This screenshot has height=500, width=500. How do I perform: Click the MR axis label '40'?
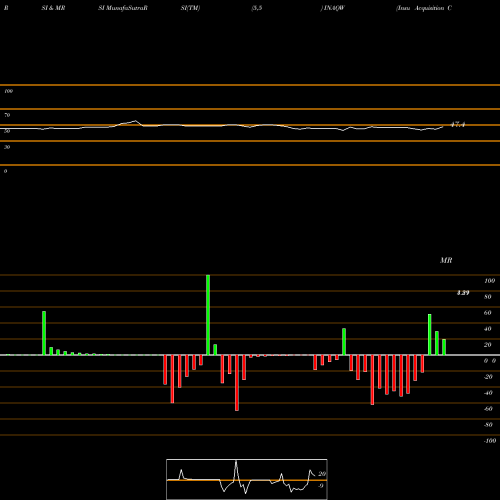coord(488,329)
